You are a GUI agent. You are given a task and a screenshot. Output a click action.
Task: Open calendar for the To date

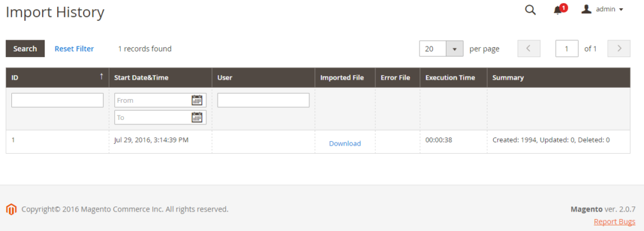tap(197, 117)
